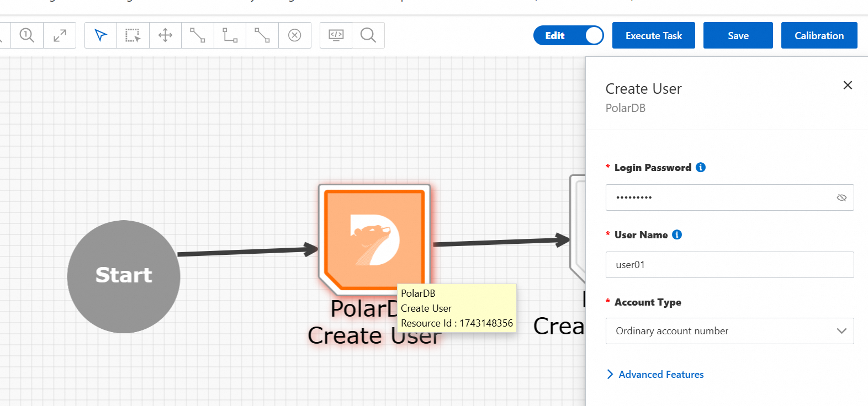Click the magnifier search icon in toolbar
Image resolution: width=868 pixels, height=406 pixels.
[x=368, y=35]
